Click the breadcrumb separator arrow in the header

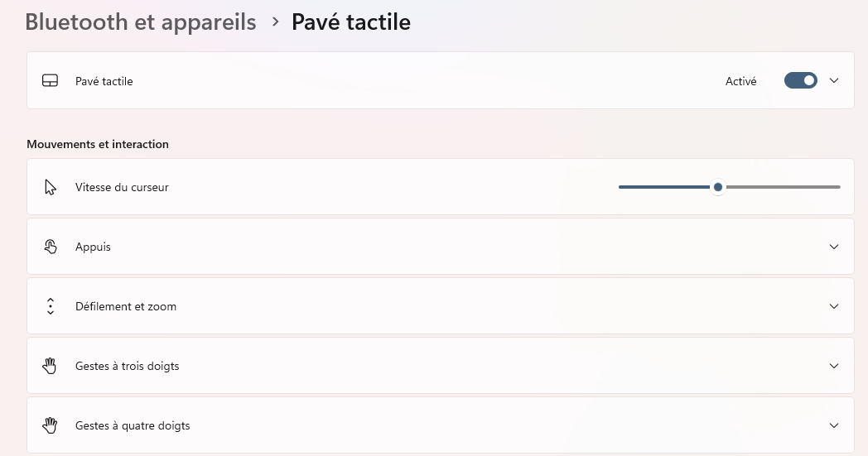tap(276, 22)
